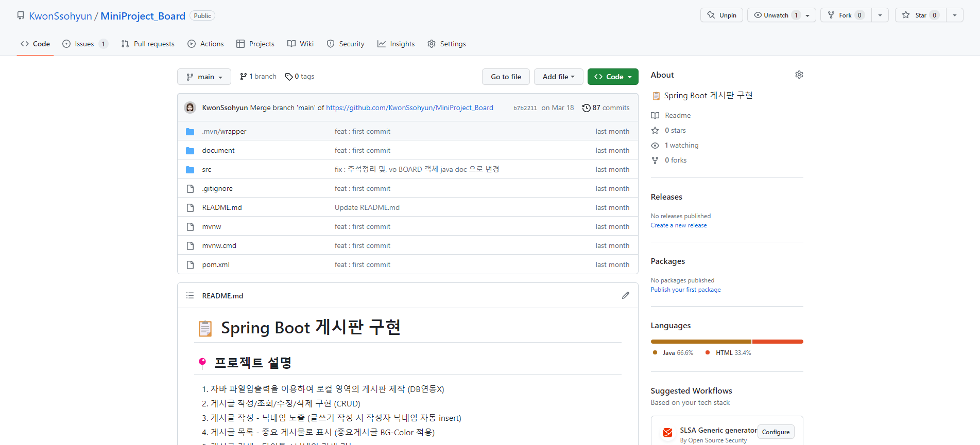Star the MiniProject_Board repository
Screen dimensions: 980x445
click(x=921, y=15)
